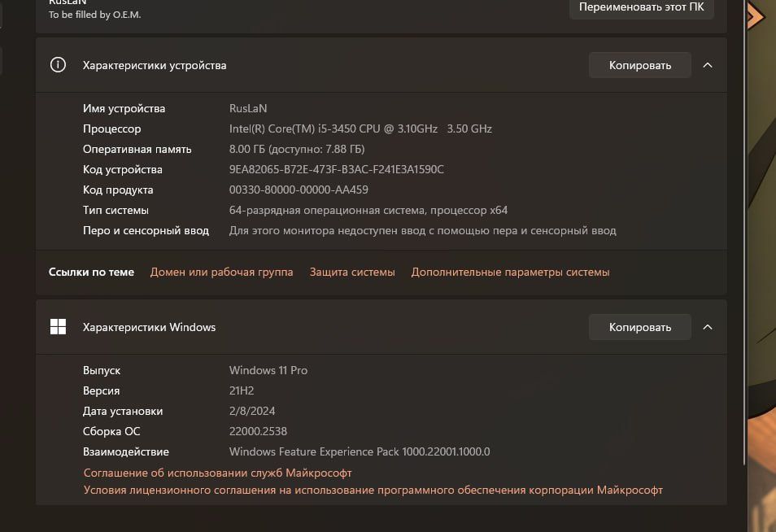Select device name value RusLaN

point(248,108)
